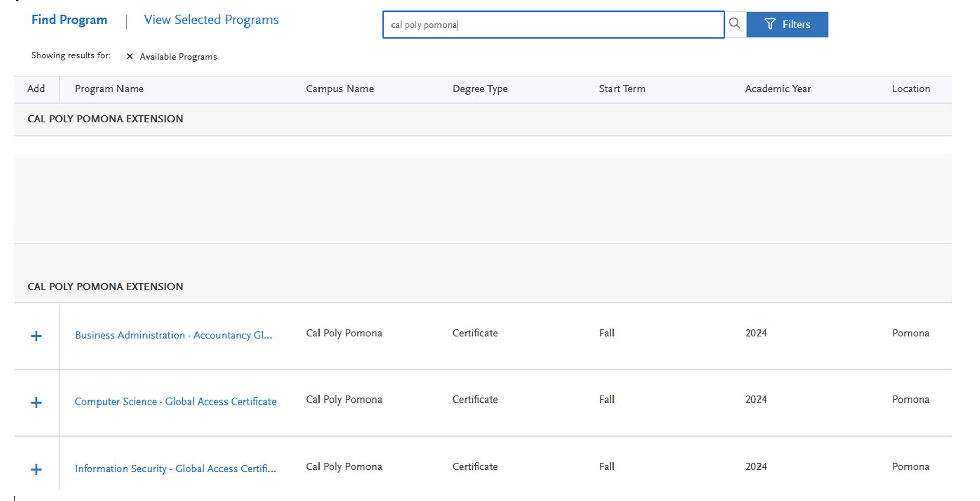
Task: Open Computer Science - Global Access Certificate link
Action: [x=176, y=402]
